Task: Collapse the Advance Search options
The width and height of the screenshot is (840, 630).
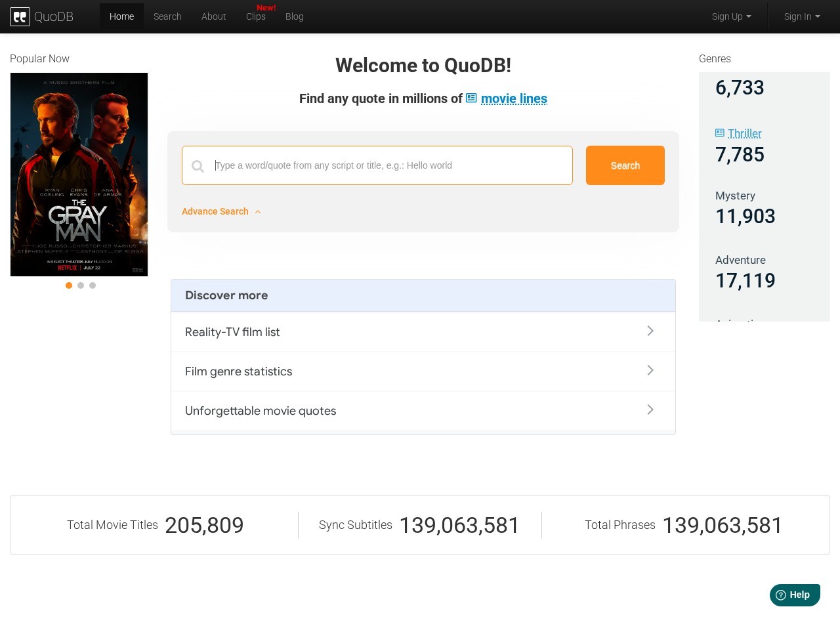Action: click(221, 211)
